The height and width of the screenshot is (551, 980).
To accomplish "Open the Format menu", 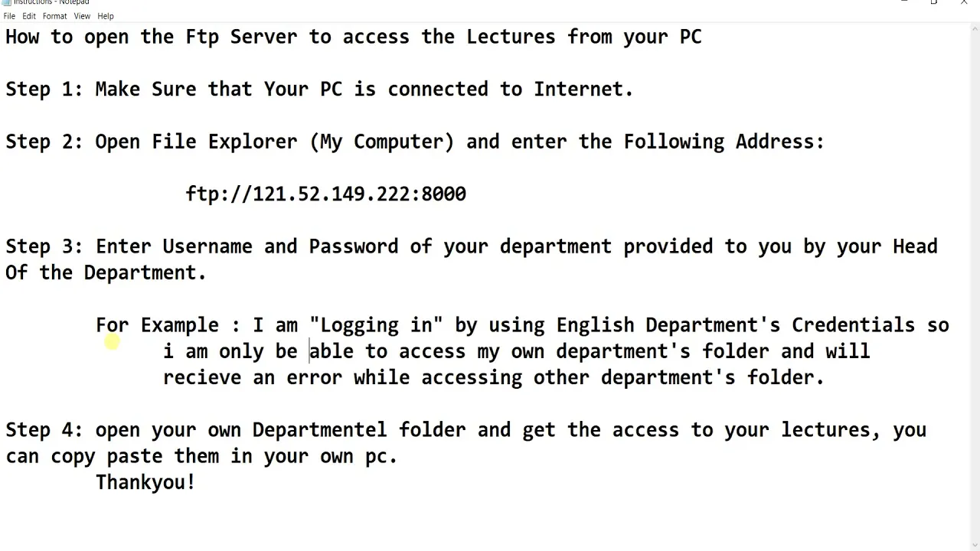I will coord(54,16).
